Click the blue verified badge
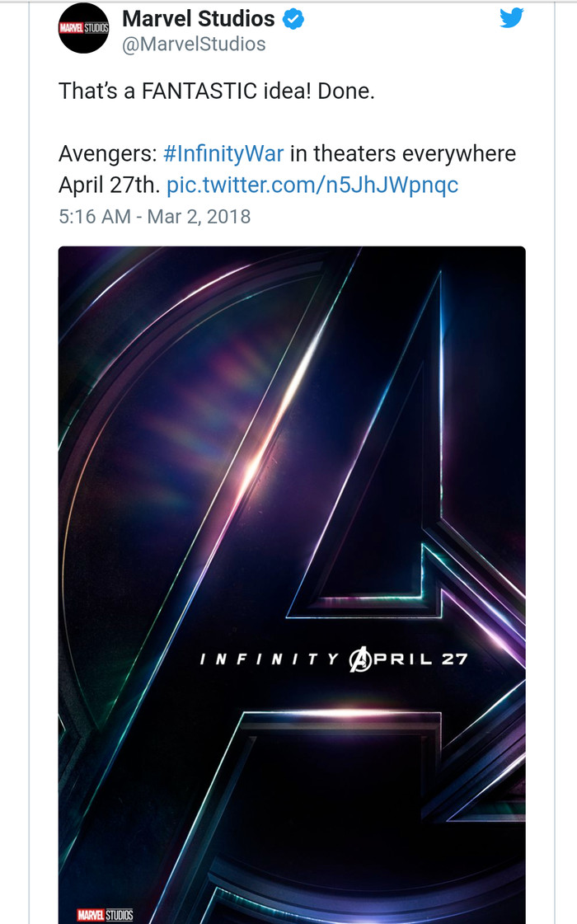Viewport: 577px width, 924px height. point(293,19)
